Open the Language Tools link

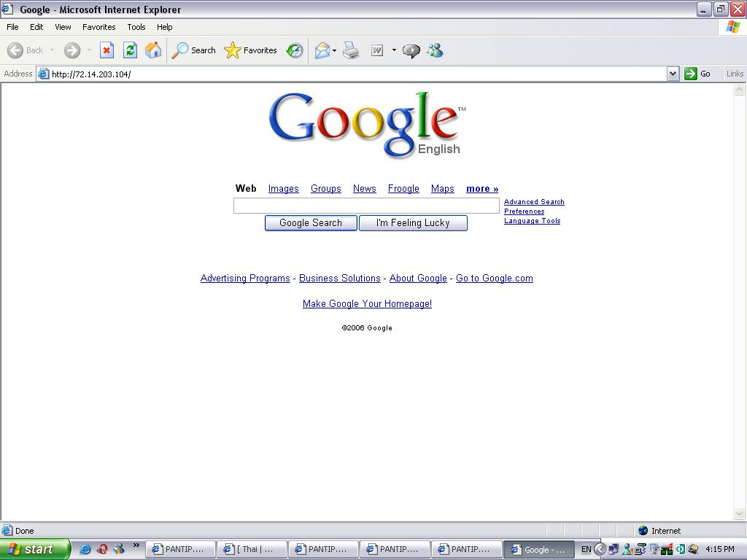pyautogui.click(x=532, y=221)
